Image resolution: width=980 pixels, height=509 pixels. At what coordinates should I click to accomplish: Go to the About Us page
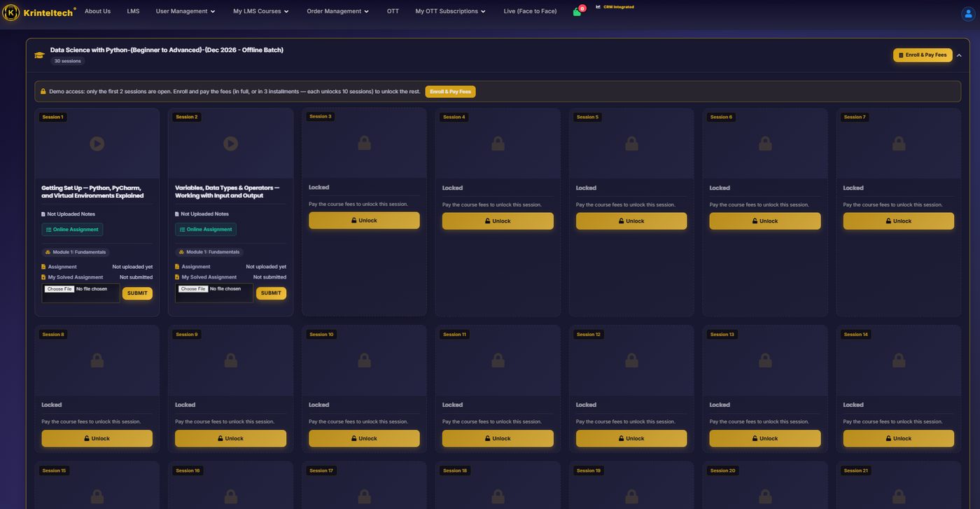(x=97, y=11)
